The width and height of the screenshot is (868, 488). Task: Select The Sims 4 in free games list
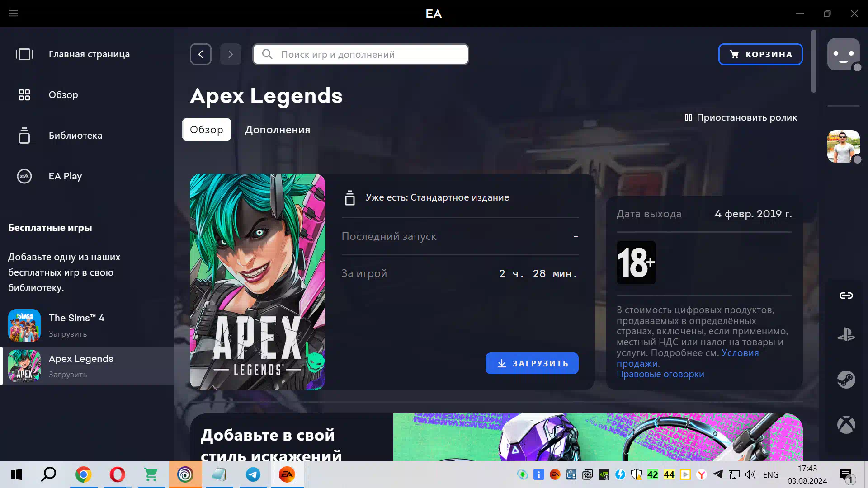pos(87,325)
